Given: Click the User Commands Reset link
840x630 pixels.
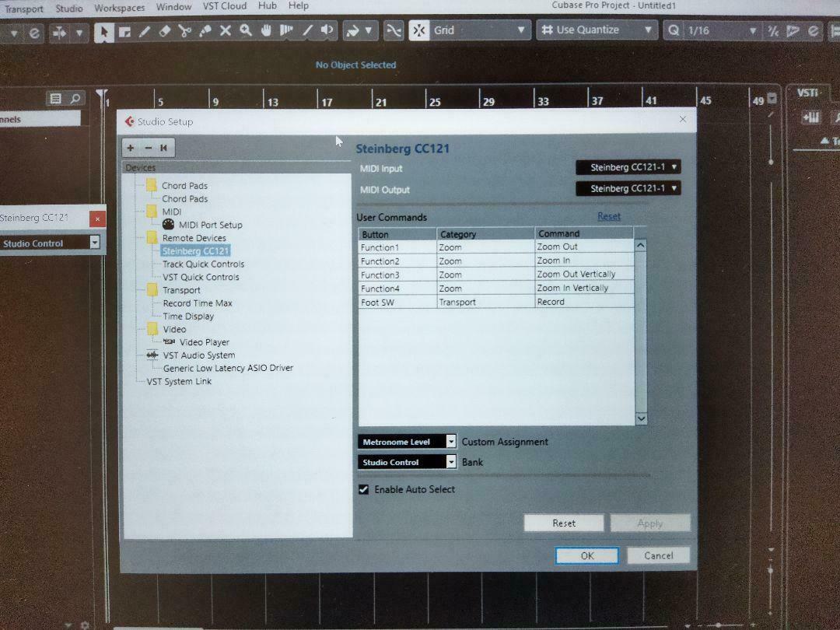Looking at the screenshot, I should [x=609, y=216].
